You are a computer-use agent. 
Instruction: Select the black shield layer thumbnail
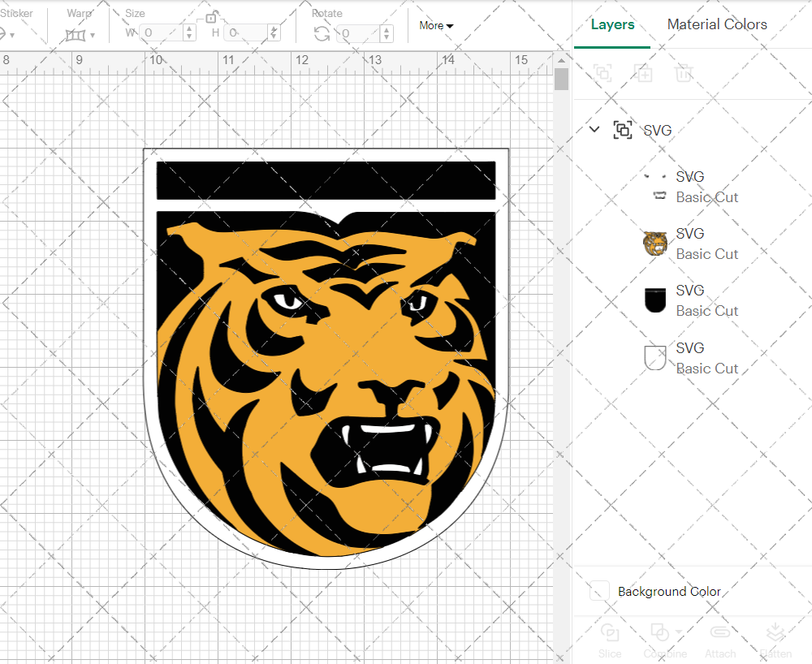point(655,300)
